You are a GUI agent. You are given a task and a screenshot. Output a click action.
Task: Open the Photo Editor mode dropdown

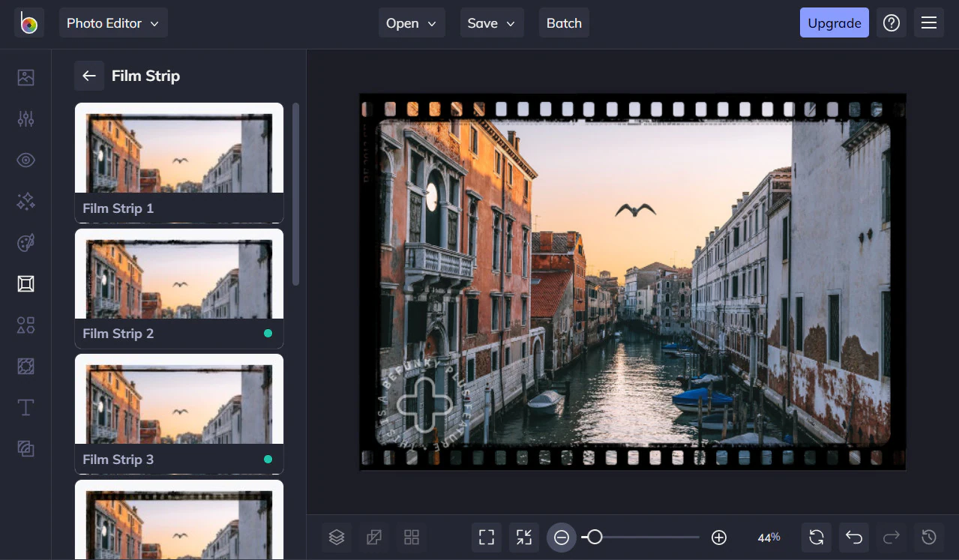113,23
